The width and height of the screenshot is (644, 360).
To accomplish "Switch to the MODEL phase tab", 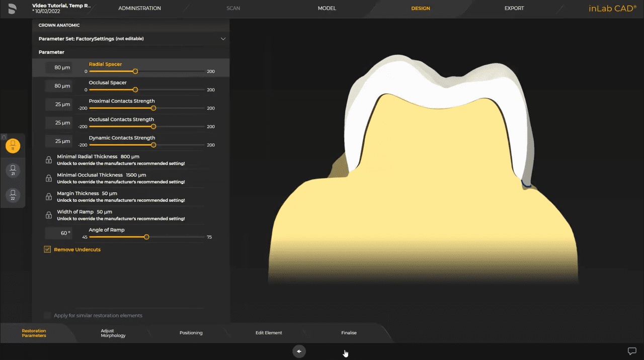I will [x=327, y=8].
